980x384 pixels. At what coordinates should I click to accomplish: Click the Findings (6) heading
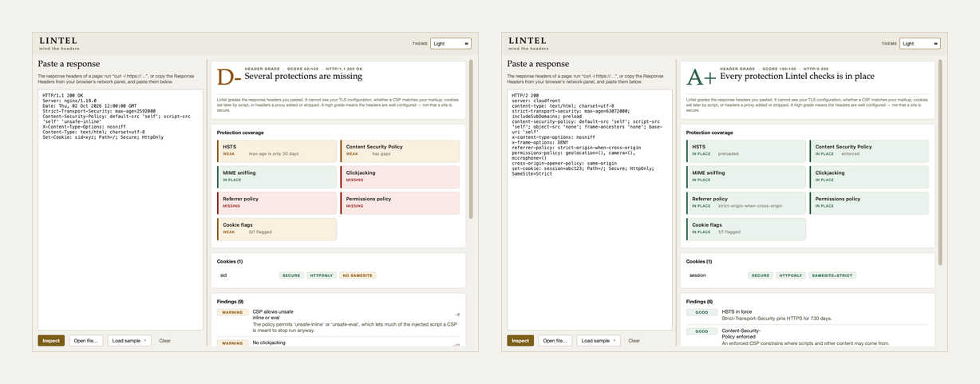tap(700, 301)
